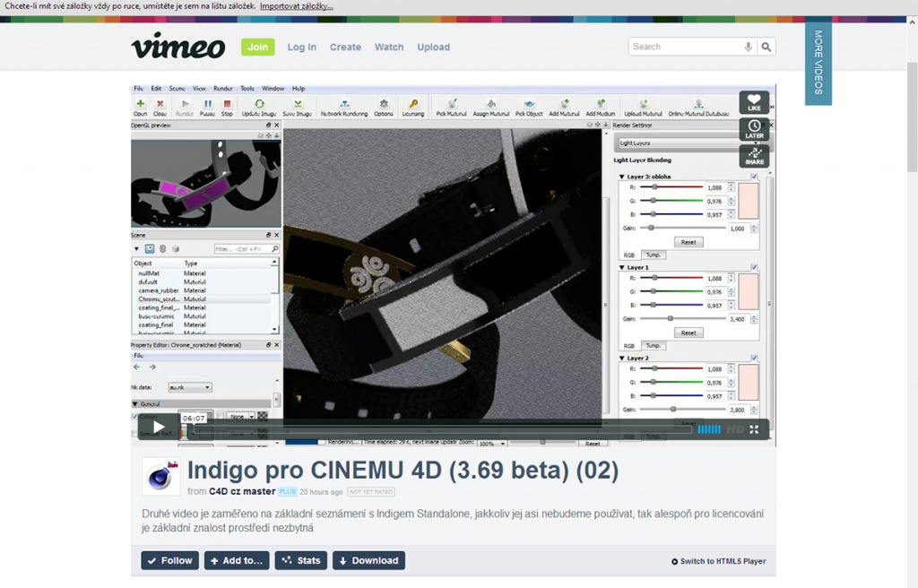The height and width of the screenshot is (588, 918).
Task: Click the Importovat záložky link
Action: (x=296, y=6)
